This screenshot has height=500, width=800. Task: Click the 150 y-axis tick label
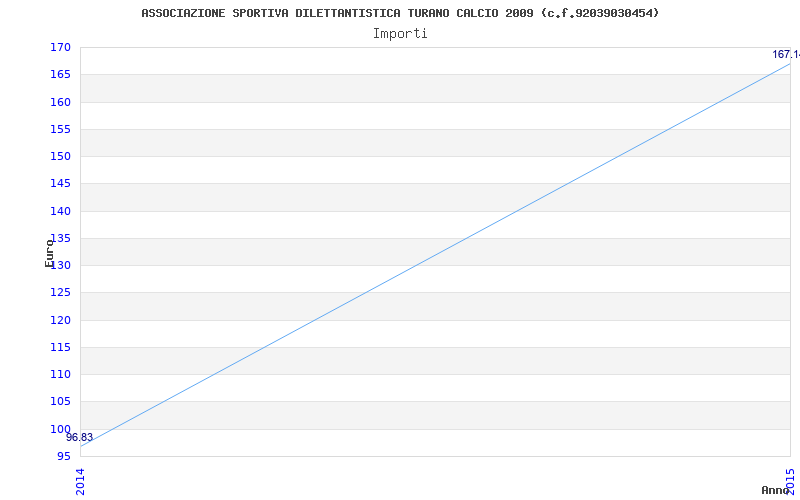60,156
